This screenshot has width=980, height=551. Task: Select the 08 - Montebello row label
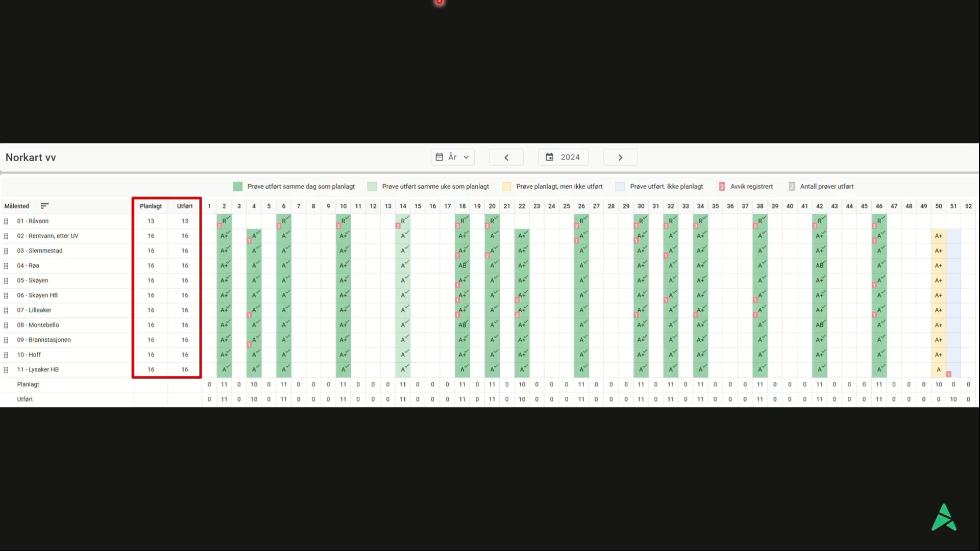pyautogui.click(x=38, y=325)
